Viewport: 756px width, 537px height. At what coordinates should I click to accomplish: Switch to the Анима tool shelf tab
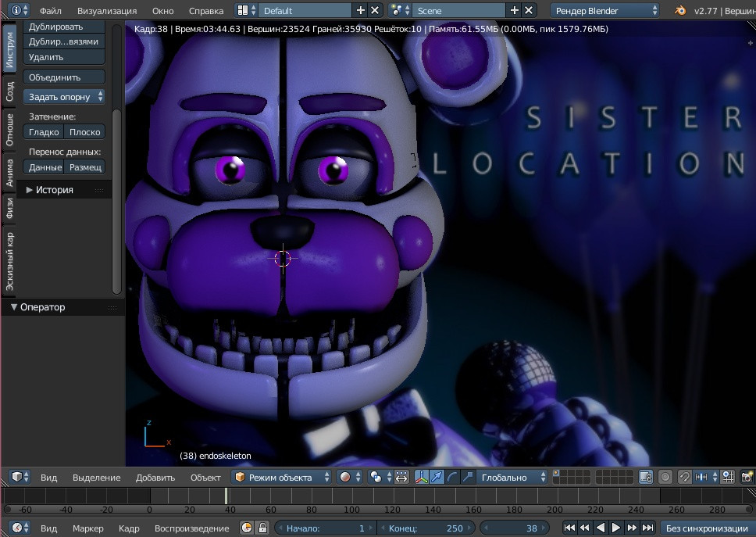pos(9,173)
